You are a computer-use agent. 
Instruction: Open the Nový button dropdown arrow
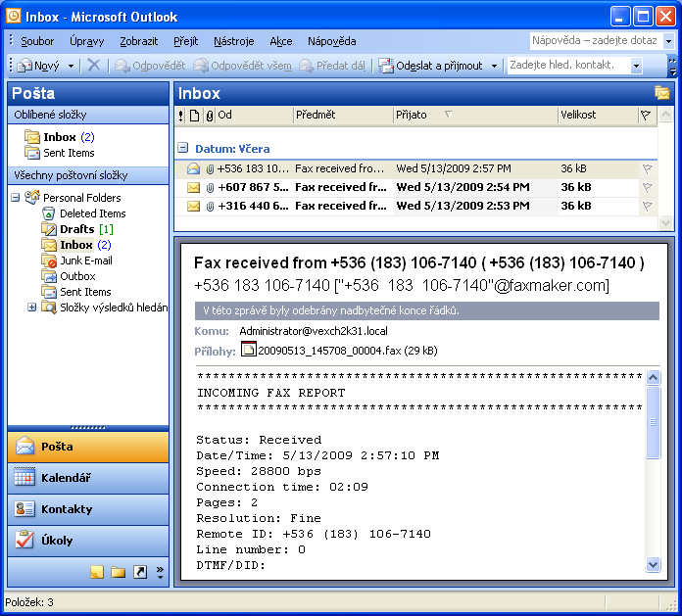tap(71, 66)
